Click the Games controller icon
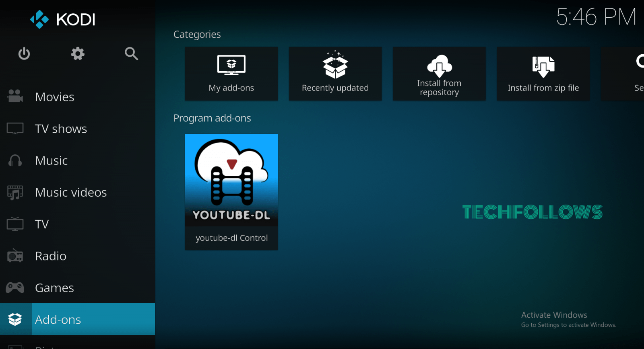644x349 pixels. [15, 287]
